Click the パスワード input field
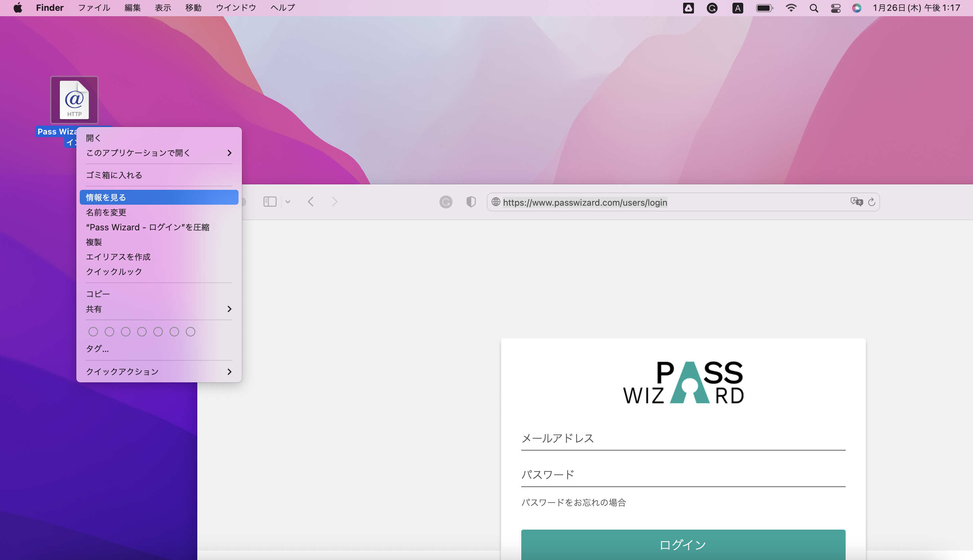This screenshot has height=560, width=973. click(x=683, y=475)
